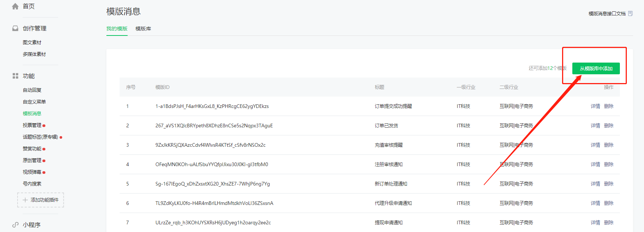Expand the 创作管理 section

click(x=34, y=28)
